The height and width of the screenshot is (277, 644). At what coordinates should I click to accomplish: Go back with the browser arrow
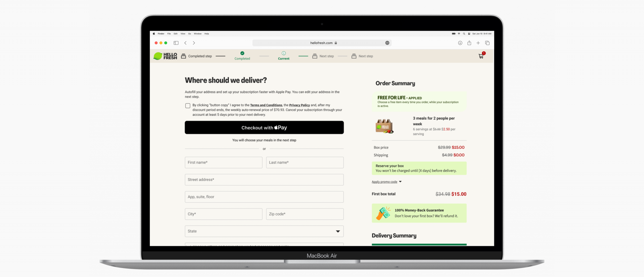click(185, 43)
